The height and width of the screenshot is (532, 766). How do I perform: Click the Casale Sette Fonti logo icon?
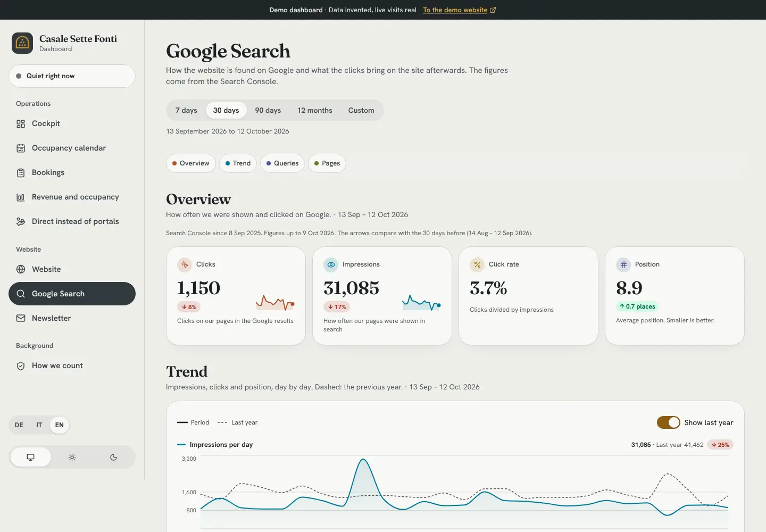pos(22,43)
